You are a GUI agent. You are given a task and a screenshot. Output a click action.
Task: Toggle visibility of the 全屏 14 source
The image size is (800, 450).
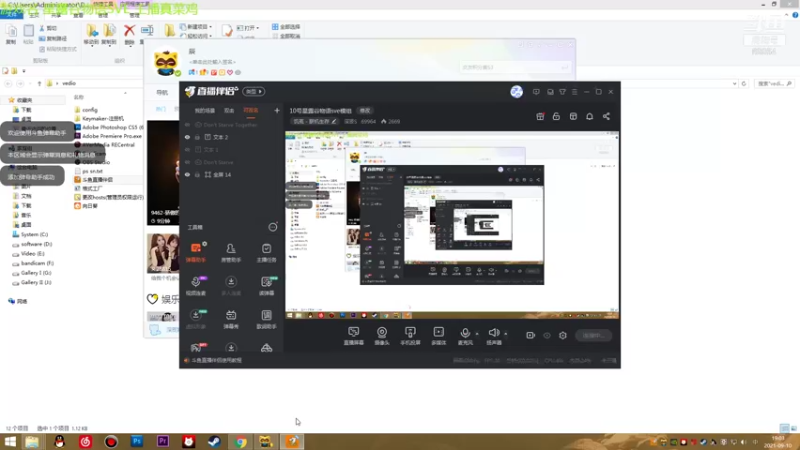[x=187, y=174]
